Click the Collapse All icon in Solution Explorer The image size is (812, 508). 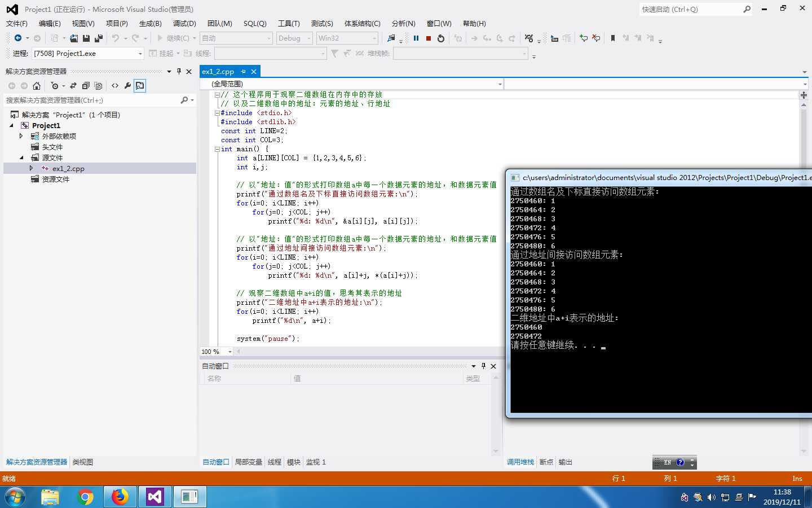86,86
